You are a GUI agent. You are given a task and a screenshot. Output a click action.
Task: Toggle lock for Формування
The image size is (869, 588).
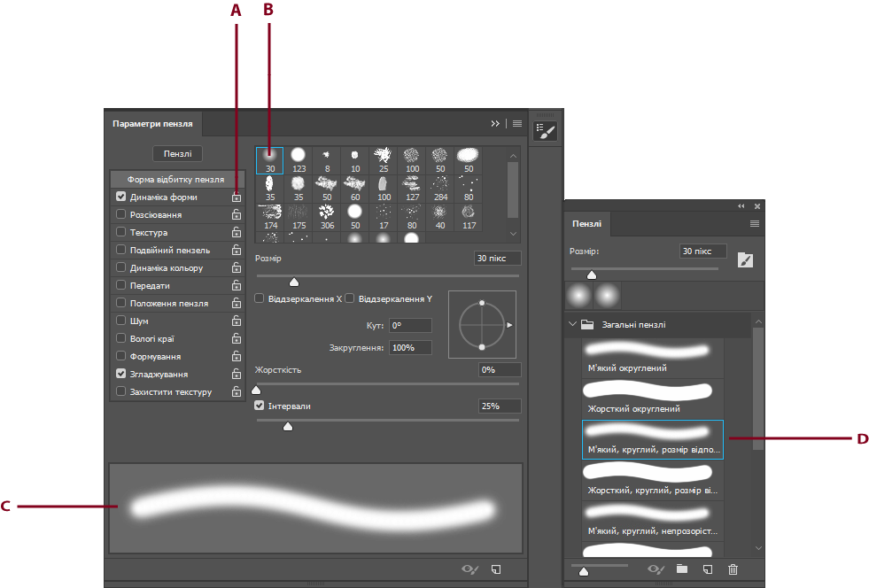tap(237, 356)
